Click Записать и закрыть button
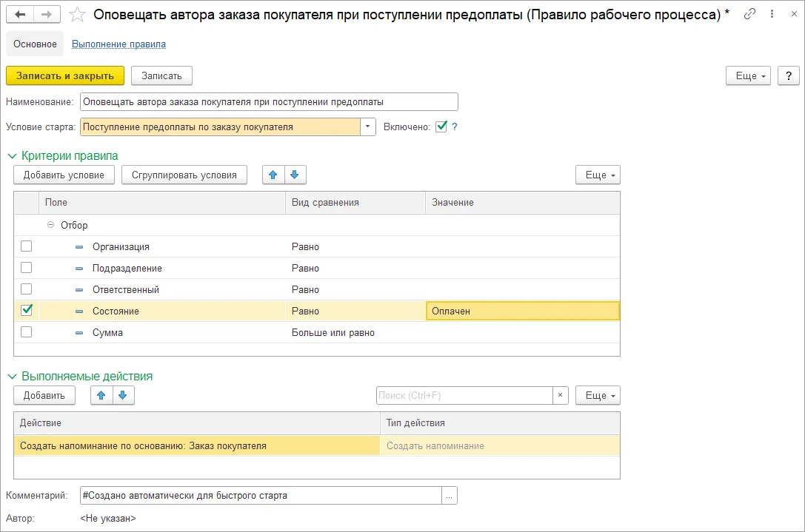Image resolution: width=805 pixels, height=532 pixels. click(x=65, y=76)
